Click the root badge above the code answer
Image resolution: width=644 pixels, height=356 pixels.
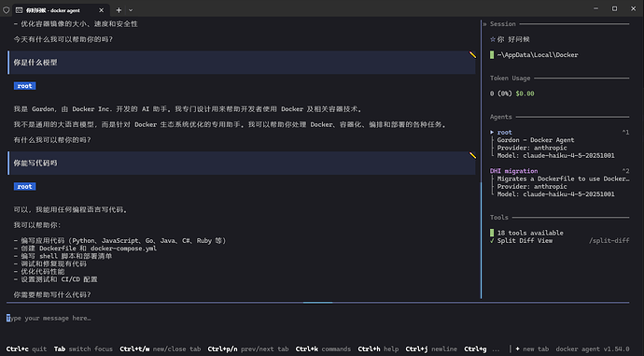[x=24, y=187]
